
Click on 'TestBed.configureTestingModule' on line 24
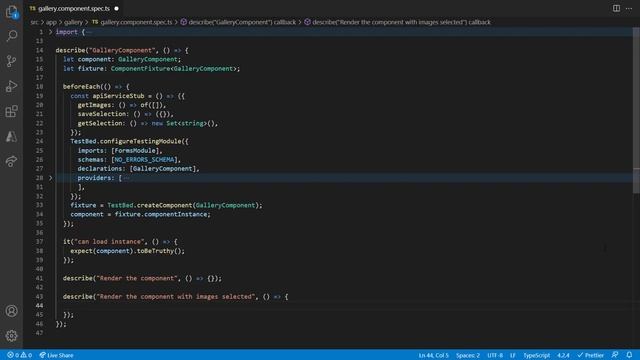point(126,141)
